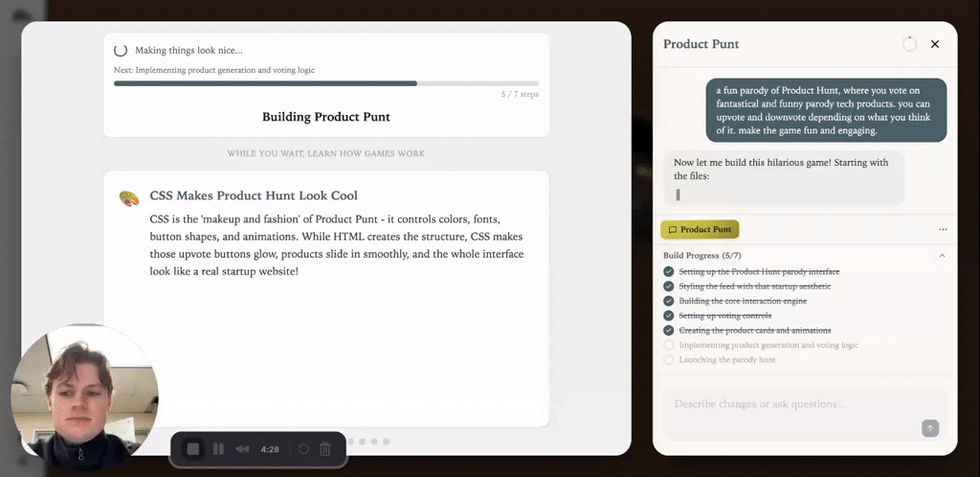The image size is (980, 477).
Task: Click the loading spinner in chat header
Action: click(x=909, y=44)
